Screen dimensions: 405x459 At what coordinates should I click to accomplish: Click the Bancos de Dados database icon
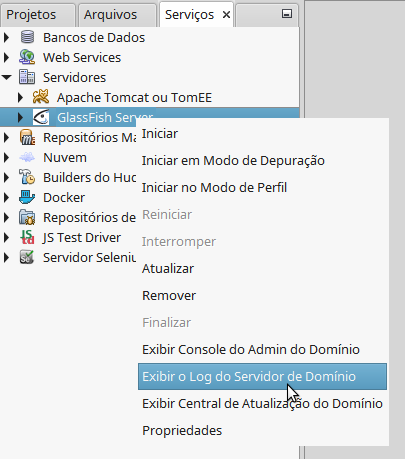[x=27, y=37]
